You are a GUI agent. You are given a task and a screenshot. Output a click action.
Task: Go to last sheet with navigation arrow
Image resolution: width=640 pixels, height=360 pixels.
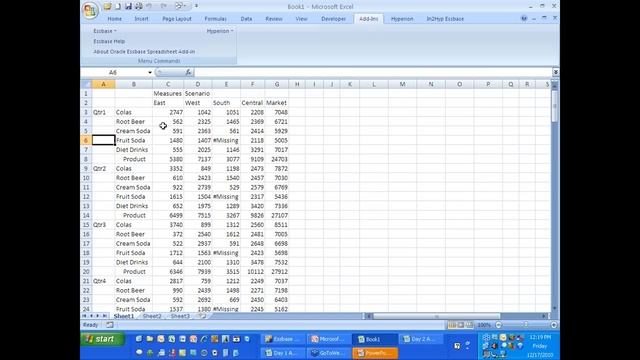pyautogui.click(x=104, y=316)
